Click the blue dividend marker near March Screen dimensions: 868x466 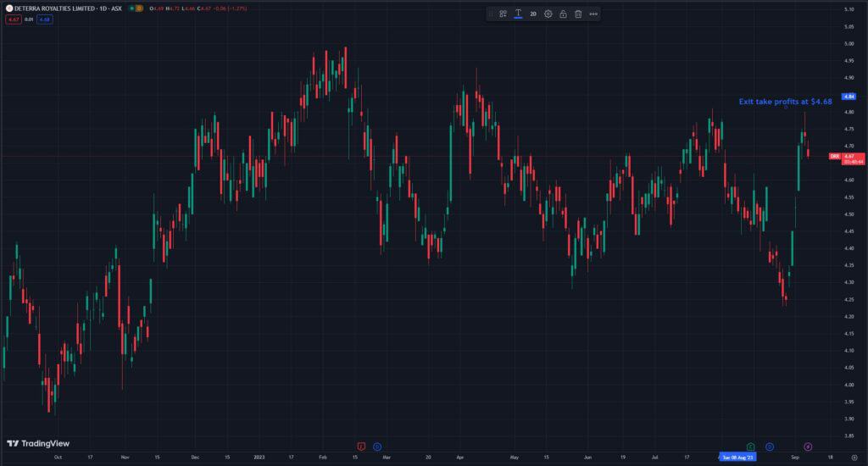click(x=377, y=446)
